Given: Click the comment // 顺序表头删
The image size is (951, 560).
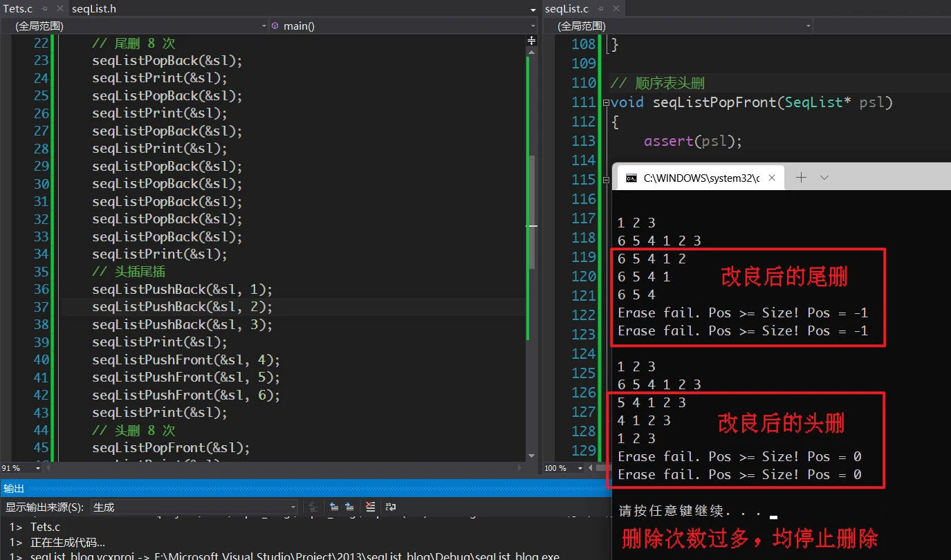Looking at the screenshot, I should (x=657, y=83).
